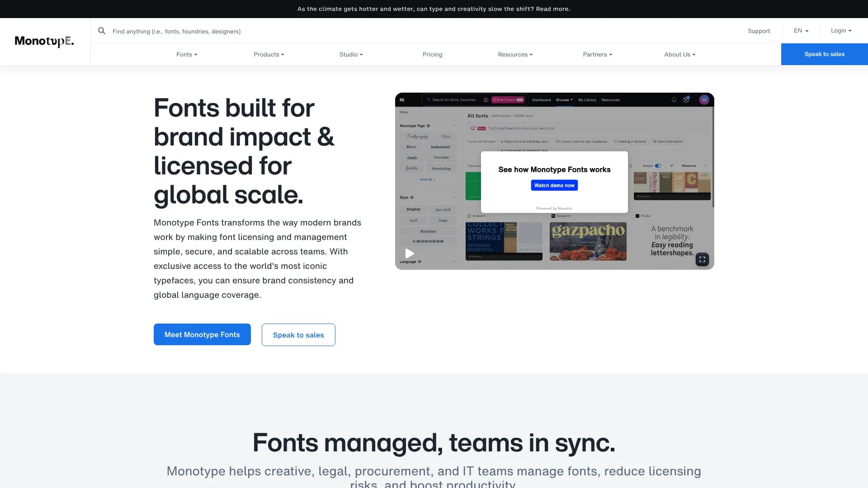
Task: Toggle the Industrial tag filter
Action: click(440, 147)
